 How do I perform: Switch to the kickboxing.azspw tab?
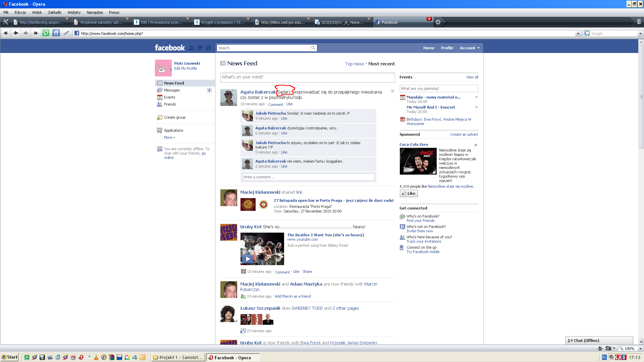click(x=41, y=22)
